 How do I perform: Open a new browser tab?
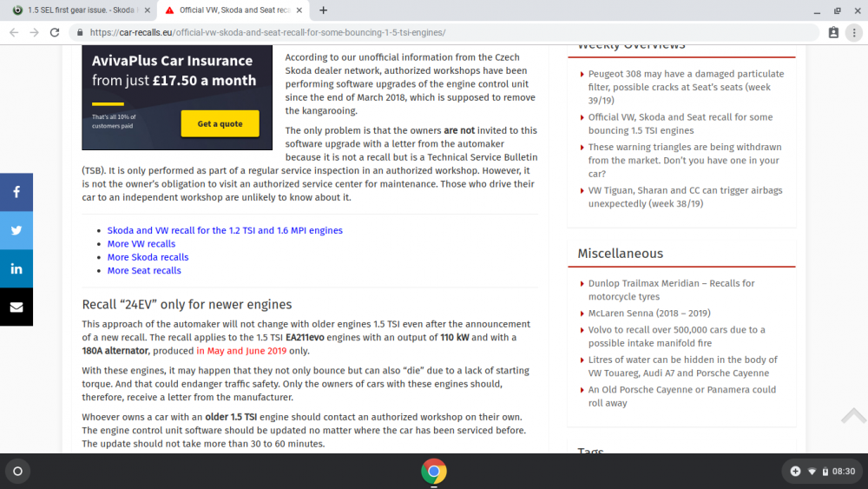click(x=323, y=10)
